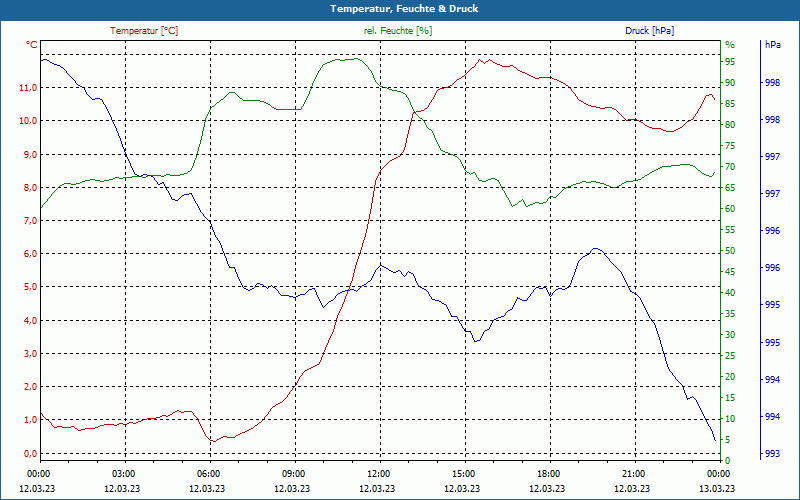Screen dimensions: 800x500
Task: Click time axis label "21:00"
Action: pyautogui.click(x=633, y=473)
